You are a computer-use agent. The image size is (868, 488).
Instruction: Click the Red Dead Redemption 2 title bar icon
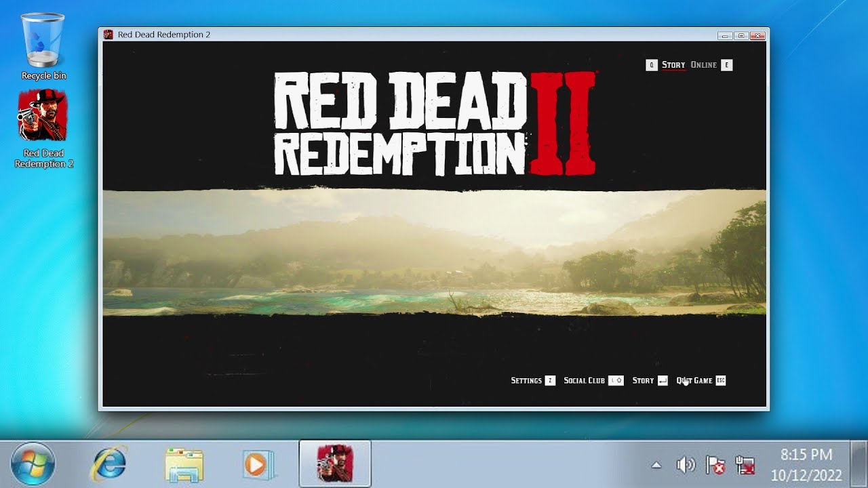[108, 35]
